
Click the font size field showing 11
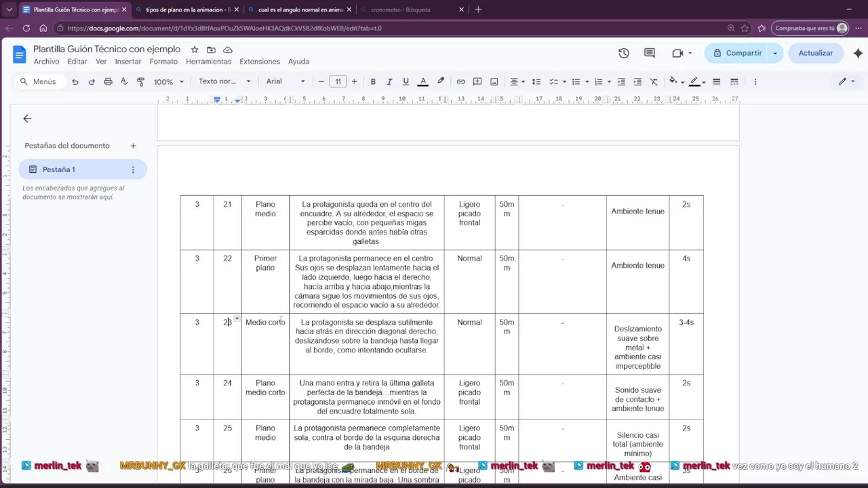[338, 81]
